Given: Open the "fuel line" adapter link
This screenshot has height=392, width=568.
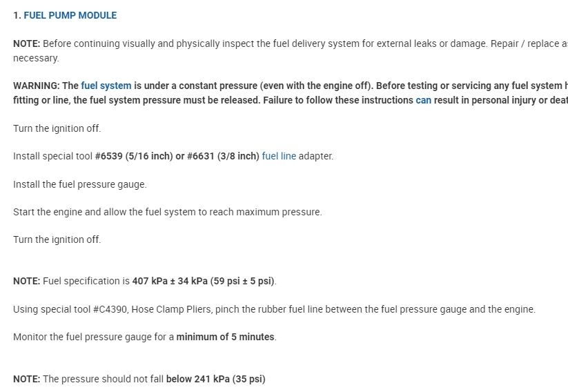Looking at the screenshot, I should [x=279, y=156].
